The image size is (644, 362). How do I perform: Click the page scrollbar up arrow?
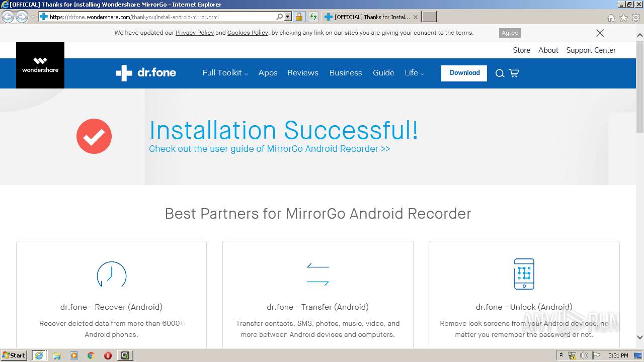coord(640,36)
